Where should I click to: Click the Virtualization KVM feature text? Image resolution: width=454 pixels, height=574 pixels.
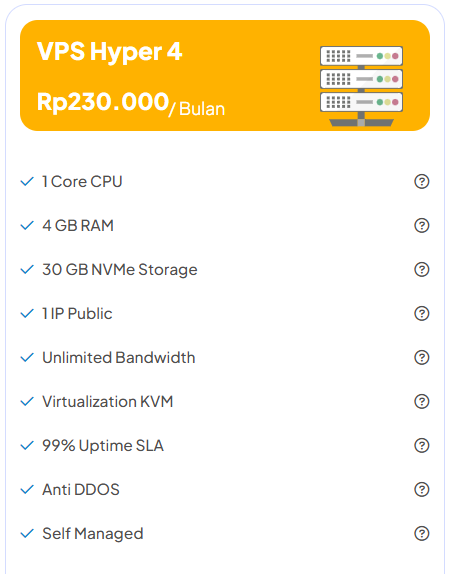coord(108,402)
